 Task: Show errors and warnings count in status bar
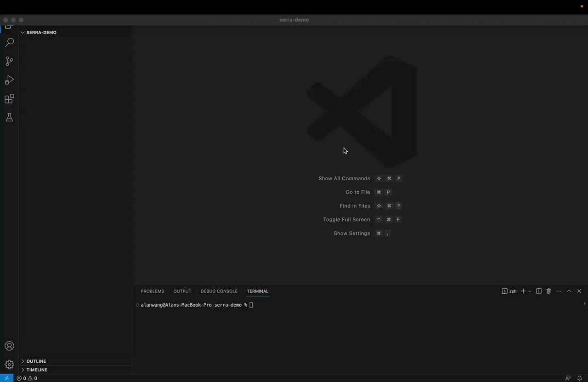click(27, 378)
